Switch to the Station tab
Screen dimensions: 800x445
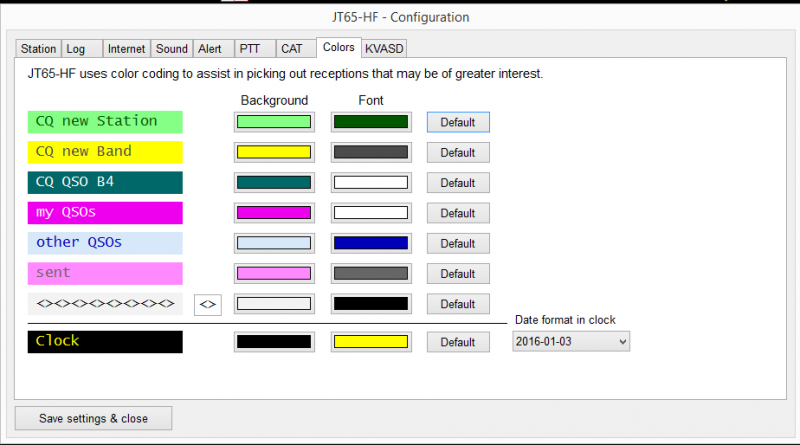(38, 48)
